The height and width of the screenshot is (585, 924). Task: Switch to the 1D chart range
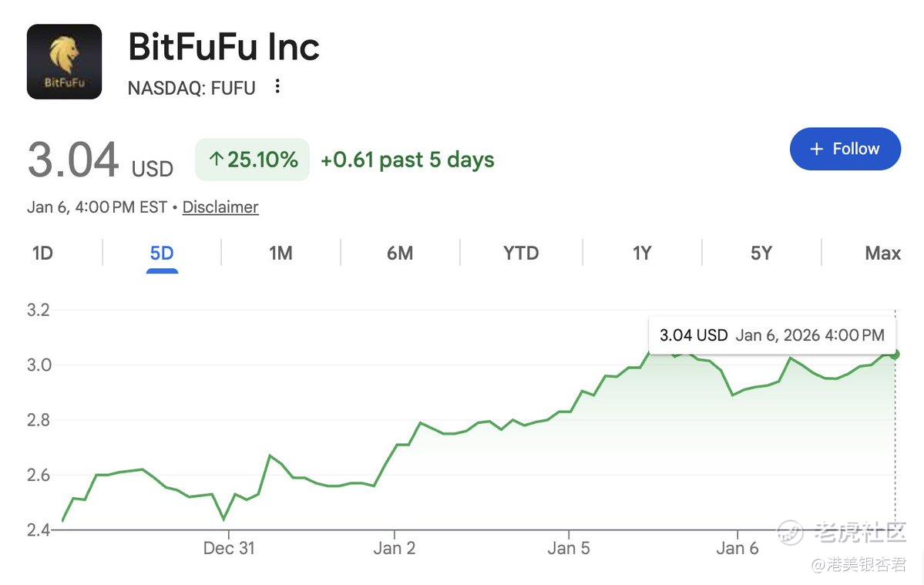click(42, 253)
